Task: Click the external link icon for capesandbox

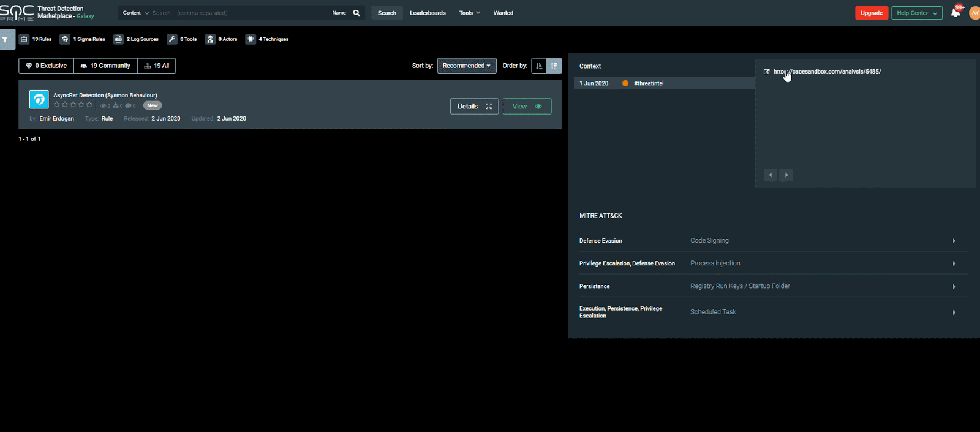Action: [x=766, y=72]
